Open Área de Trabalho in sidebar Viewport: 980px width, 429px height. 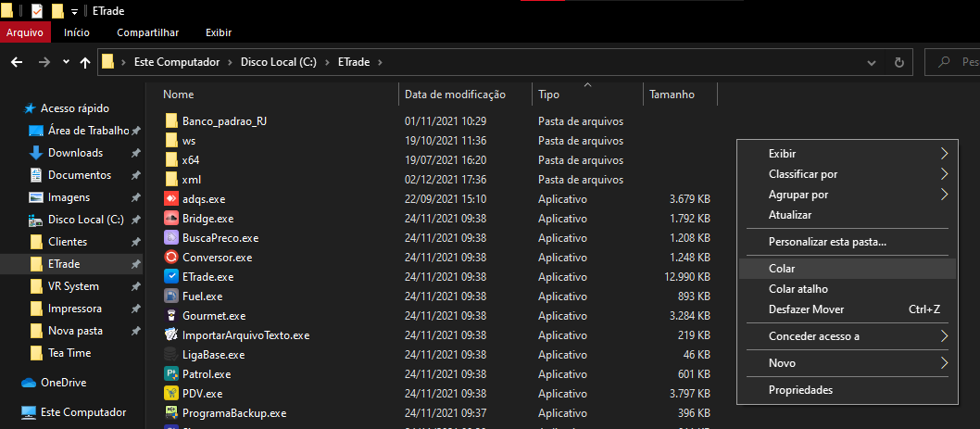[88, 131]
